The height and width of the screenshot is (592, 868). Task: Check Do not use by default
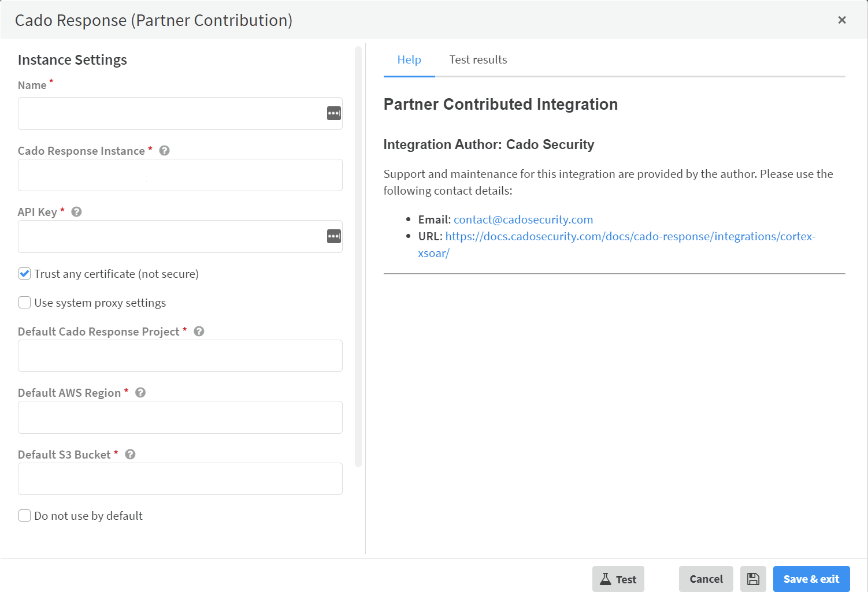(24, 516)
